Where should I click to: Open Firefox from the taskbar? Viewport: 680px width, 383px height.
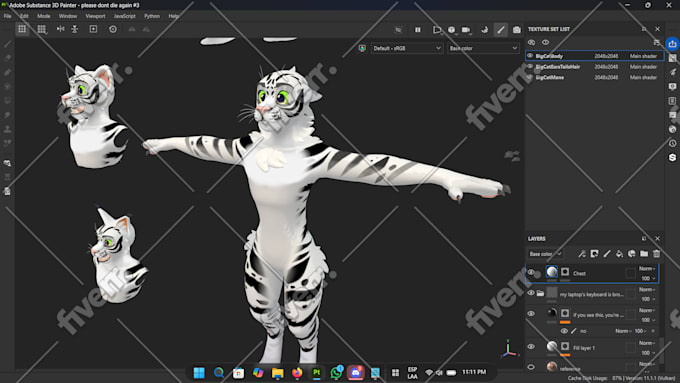click(297, 373)
